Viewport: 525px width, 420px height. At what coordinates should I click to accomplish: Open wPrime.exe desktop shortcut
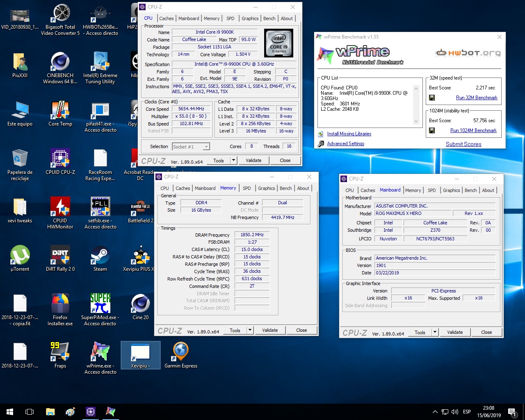click(x=100, y=358)
